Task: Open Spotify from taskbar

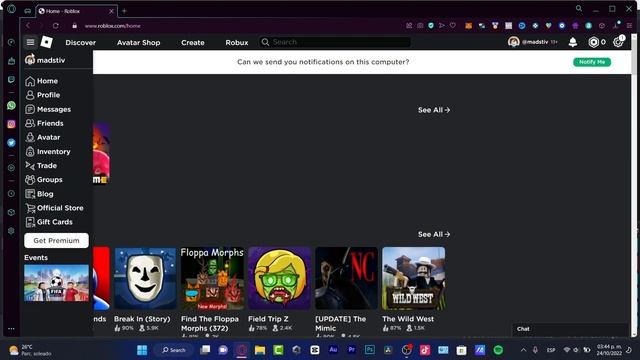Action: (498, 350)
